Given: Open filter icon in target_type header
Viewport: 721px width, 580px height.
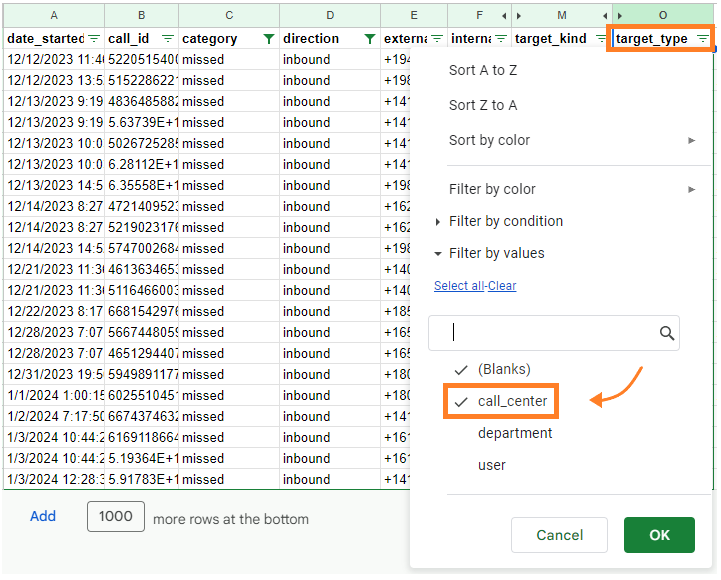Looking at the screenshot, I should coord(703,39).
